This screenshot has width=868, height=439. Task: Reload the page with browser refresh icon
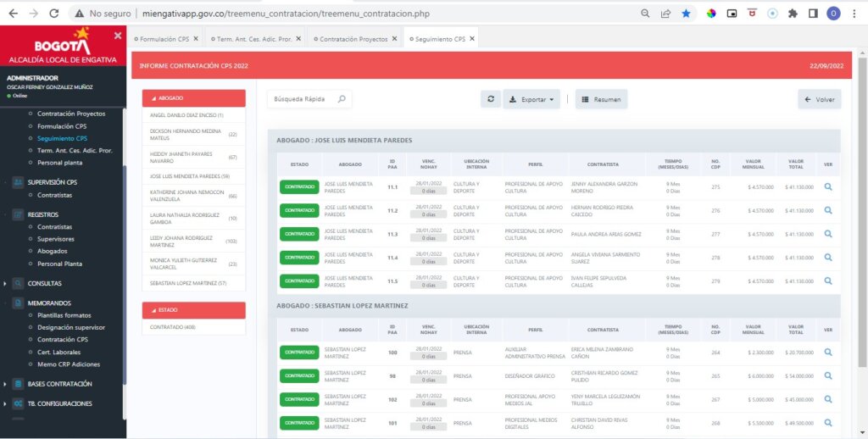click(x=53, y=14)
